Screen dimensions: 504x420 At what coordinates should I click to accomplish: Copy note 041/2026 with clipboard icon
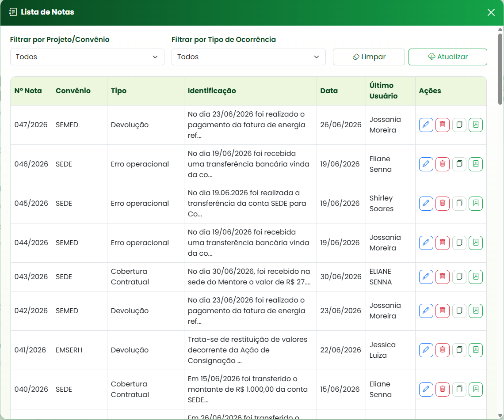(x=459, y=350)
